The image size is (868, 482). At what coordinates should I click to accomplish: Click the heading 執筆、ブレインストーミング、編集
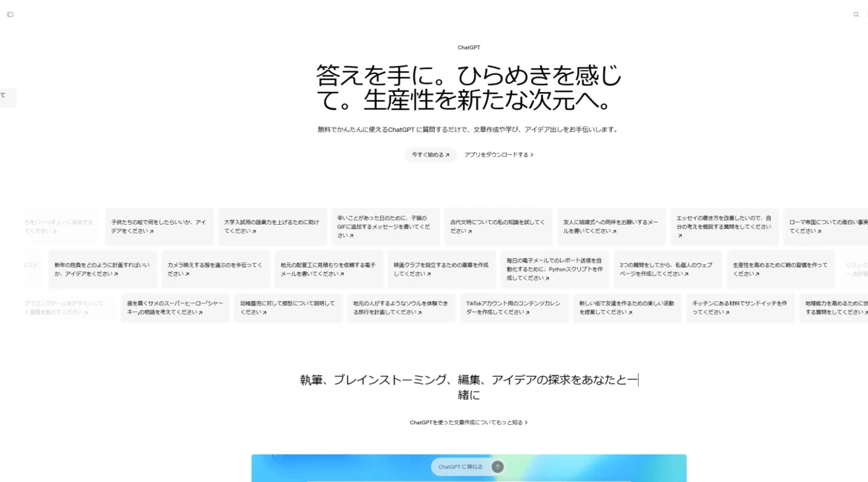469,387
